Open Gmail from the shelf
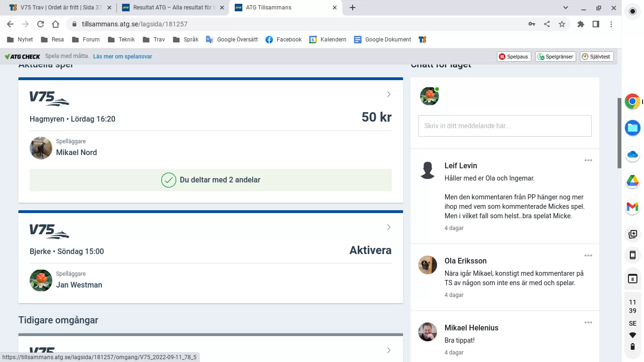Viewport: 644px width, 362px height. (632, 206)
